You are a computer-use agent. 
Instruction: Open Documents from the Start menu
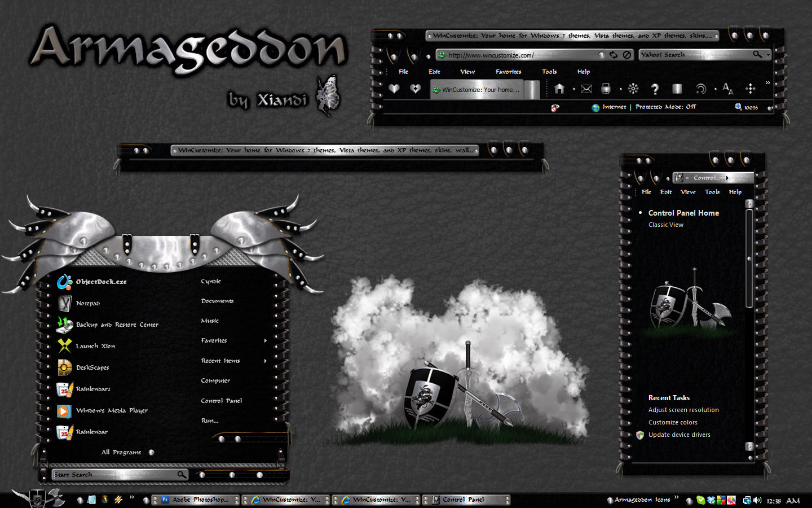[217, 301]
